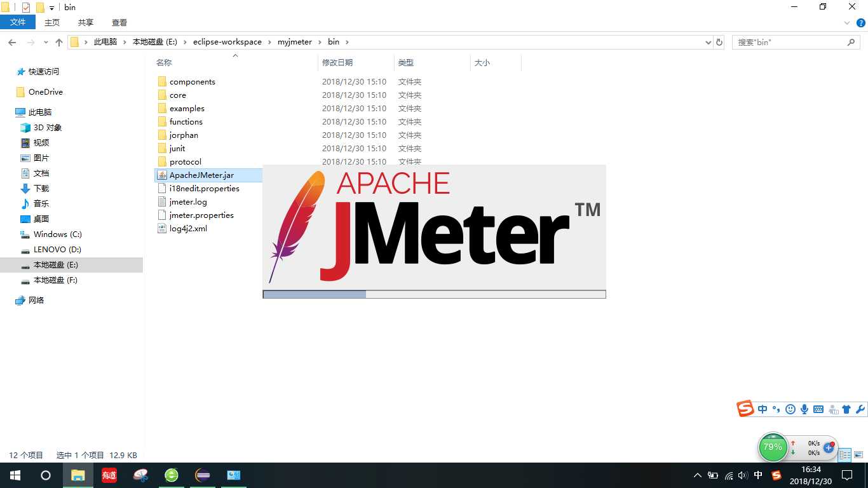Select the i18nedit.properties file
Viewport: 868px width, 488px height.
[x=204, y=189]
